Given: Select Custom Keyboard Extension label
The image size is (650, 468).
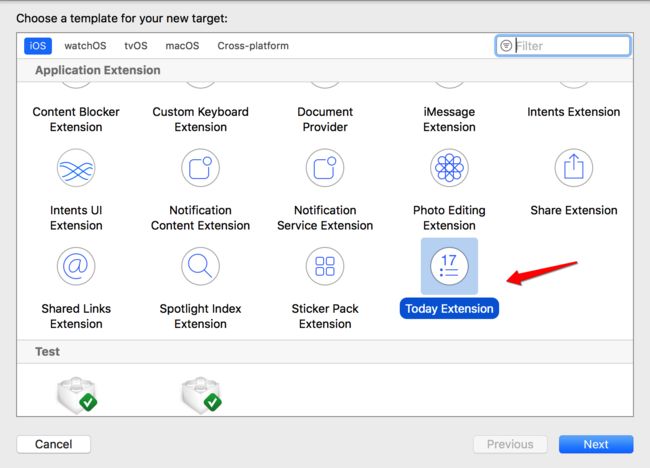Looking at the screenshot, I should 201,119.
